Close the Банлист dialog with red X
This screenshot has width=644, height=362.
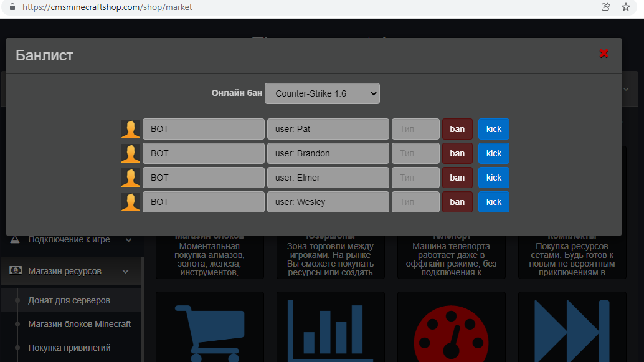pyautogui.click(x=604, y=54)
